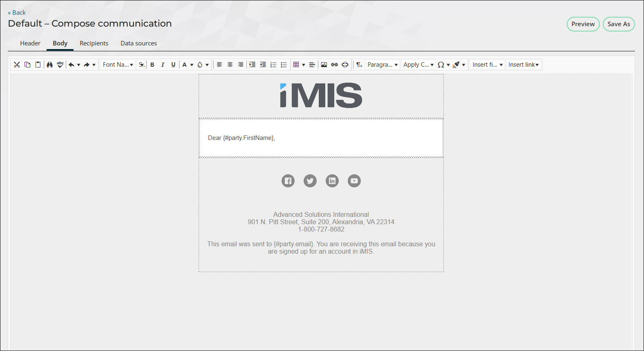Click the Indent icon
This screenshot has width=644, height=351.
(252, 65)
